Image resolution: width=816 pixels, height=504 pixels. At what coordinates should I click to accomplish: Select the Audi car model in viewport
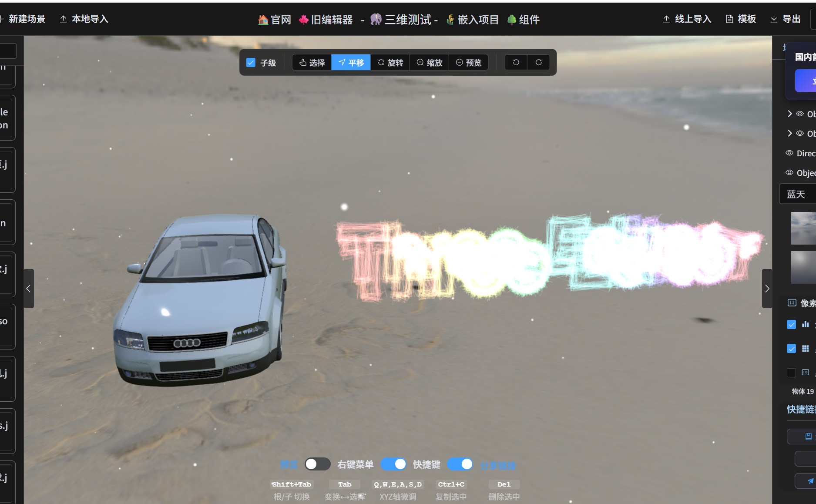click(x=200, y=300)
